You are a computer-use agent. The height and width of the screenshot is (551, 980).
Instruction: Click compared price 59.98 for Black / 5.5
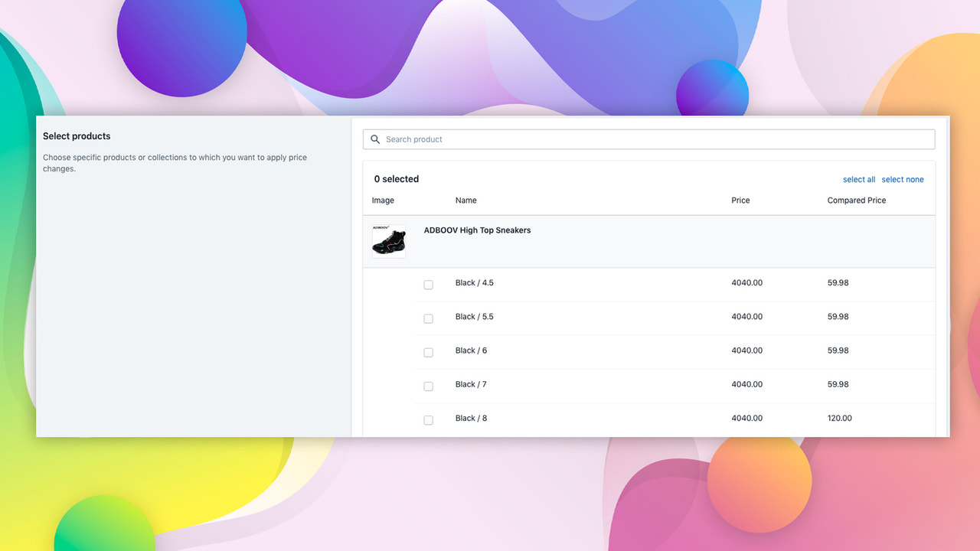point(838,317)
